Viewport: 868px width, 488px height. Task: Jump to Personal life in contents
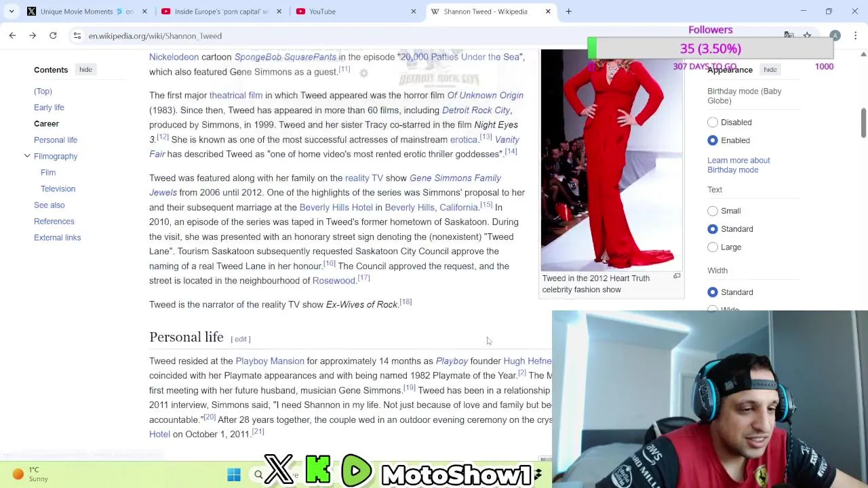click(56, 140)
